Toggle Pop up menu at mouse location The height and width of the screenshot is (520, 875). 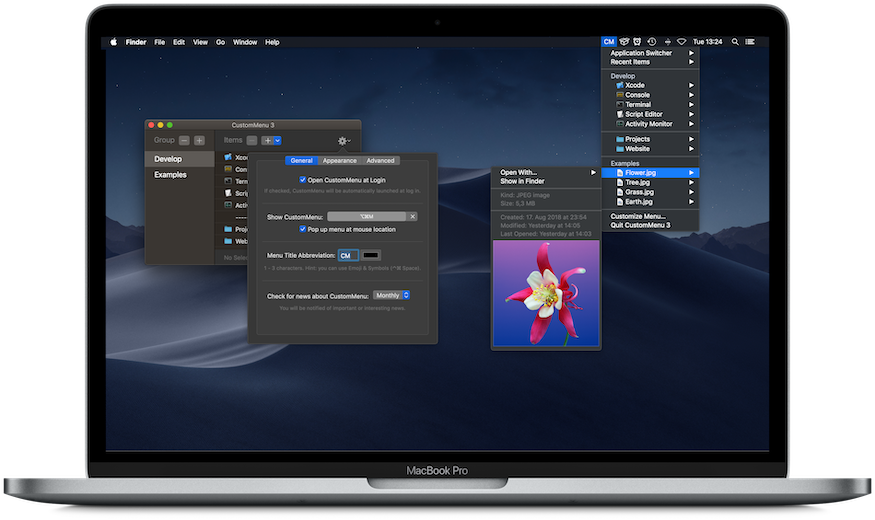pos(302,229)
